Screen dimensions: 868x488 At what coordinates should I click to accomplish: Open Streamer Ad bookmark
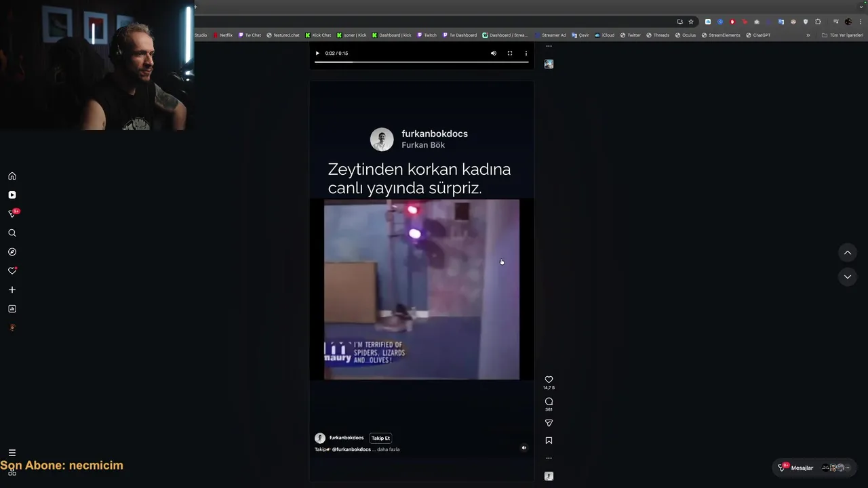[550, 35]
